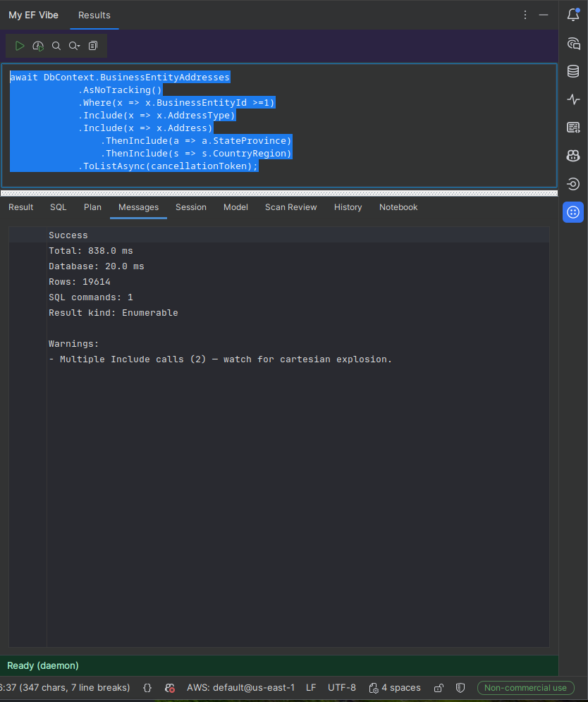
Task: Open the Notebook tab
Action: point(398,207)
